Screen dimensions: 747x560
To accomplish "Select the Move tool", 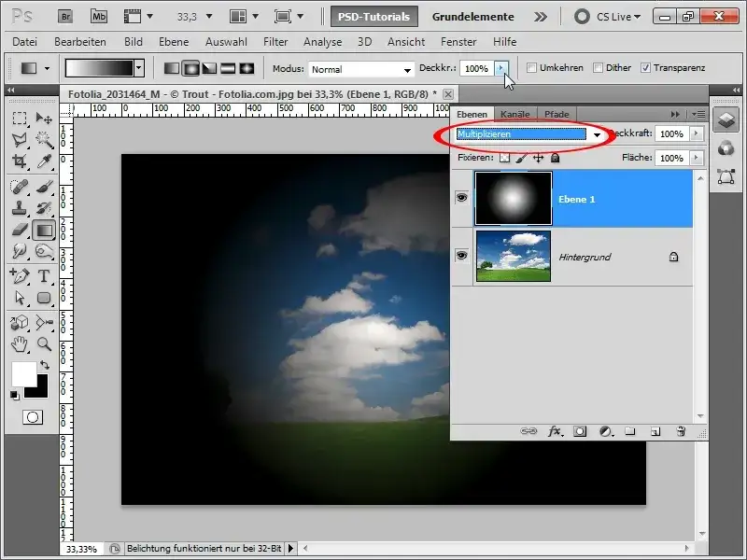I will coord(41,116).
